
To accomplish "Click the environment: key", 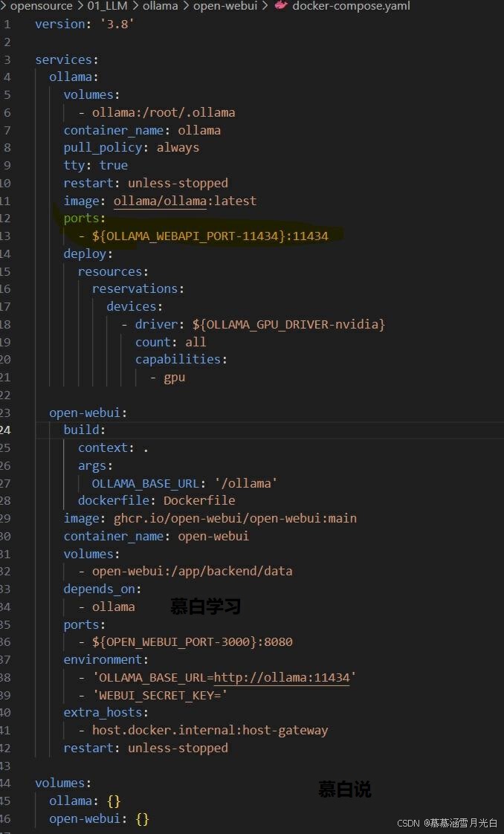I will pyautogui.click(x=106, y=659).
